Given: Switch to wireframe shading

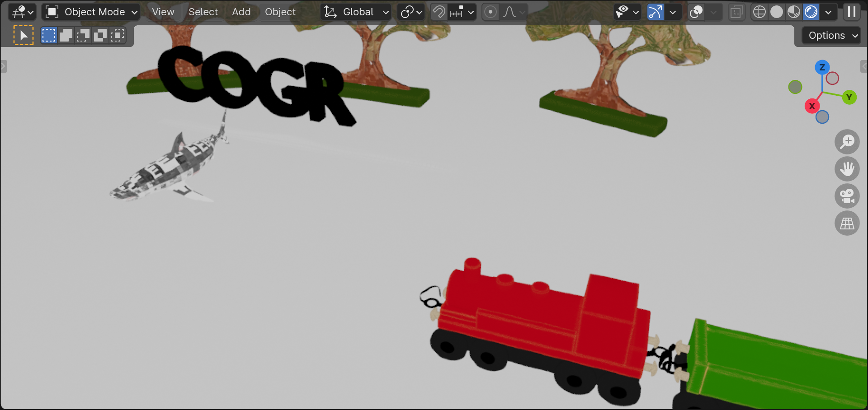Looking at the screenshot, I should point(759,12).
